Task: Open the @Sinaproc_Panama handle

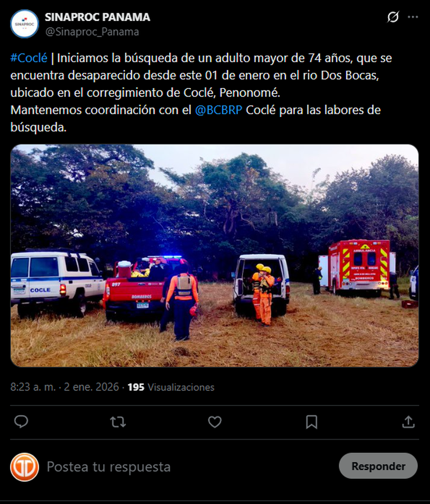Action: 92,32
